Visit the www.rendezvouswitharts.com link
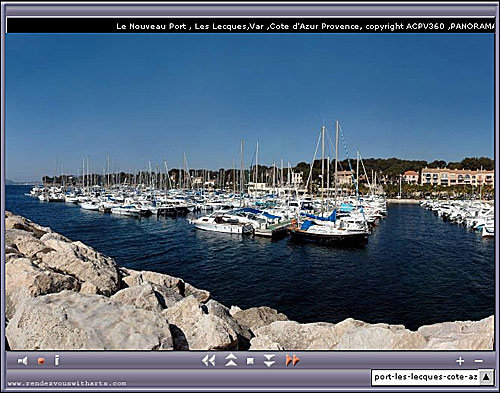This screenshot has height=393, width=500. click(x=67, y=383)
